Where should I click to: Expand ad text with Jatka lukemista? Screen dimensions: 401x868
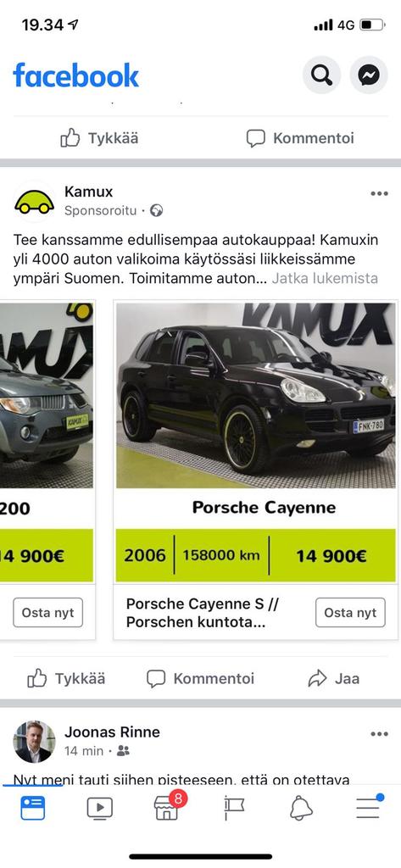(325, 278)
